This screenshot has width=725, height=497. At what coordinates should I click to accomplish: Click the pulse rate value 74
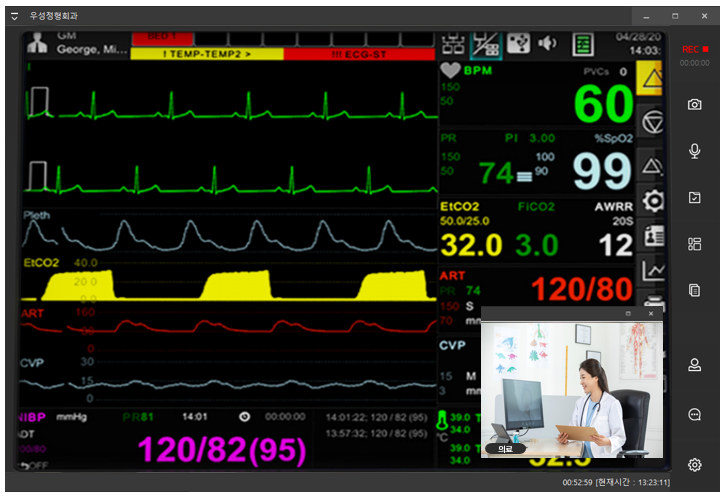pyautogui.click(x=496, y=173)
